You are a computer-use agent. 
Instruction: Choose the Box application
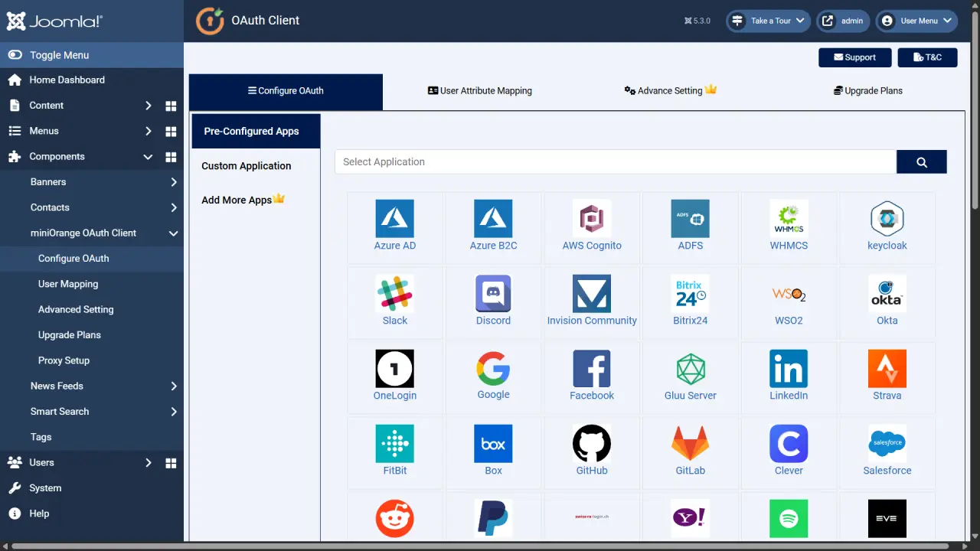[493, 444]
